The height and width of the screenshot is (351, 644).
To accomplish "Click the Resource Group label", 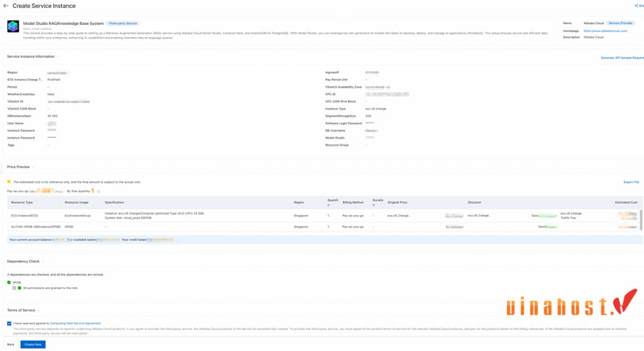I will coord(336,145).
